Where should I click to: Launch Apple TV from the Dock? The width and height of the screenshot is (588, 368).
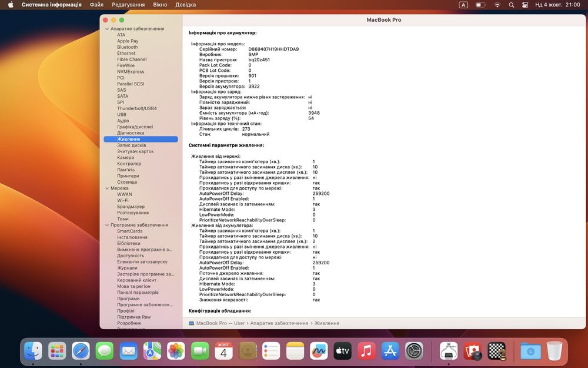tap(343, 351)
